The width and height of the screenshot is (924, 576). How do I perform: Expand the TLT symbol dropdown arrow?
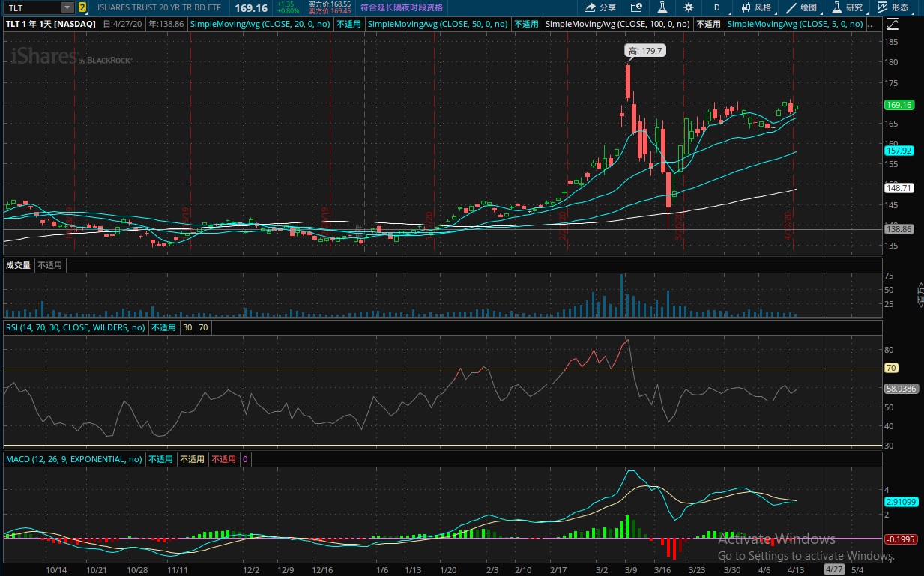pyautogui.click(x=67, y=7)
